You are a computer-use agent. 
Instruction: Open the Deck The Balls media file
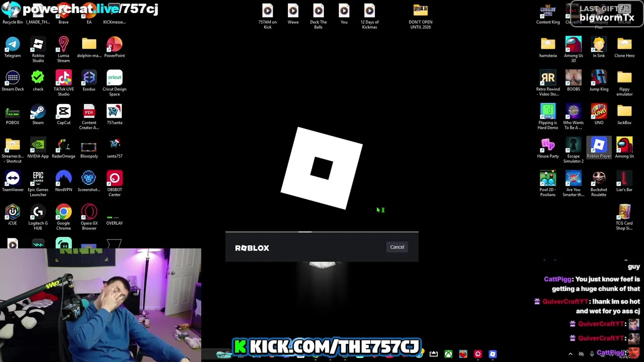pos(318,16)
